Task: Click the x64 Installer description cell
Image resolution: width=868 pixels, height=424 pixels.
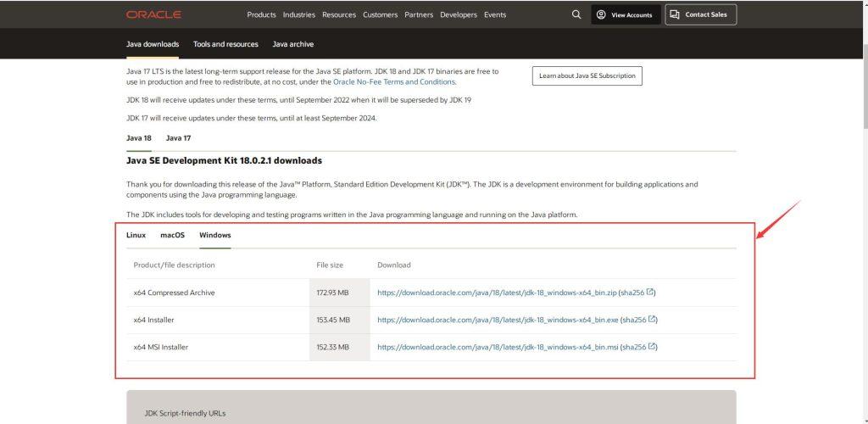Action: click(218, 320)
